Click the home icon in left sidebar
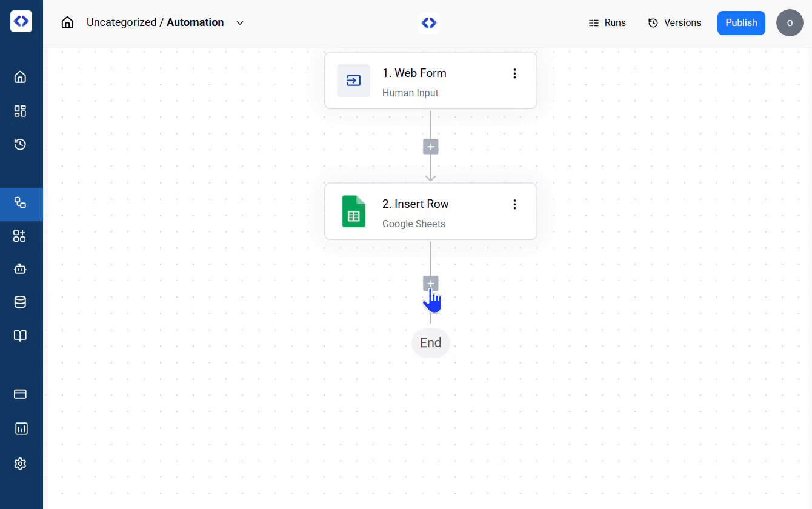 point(20,77)
